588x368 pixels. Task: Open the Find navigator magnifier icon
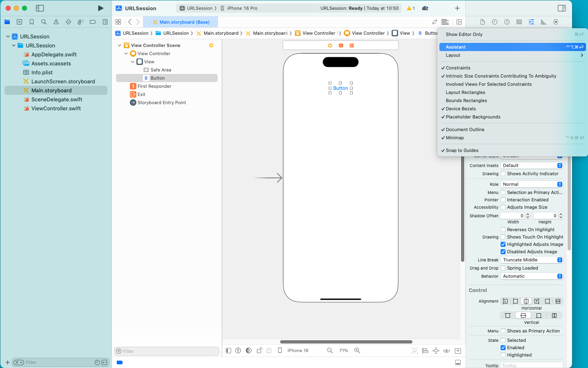tap(44, 22)
